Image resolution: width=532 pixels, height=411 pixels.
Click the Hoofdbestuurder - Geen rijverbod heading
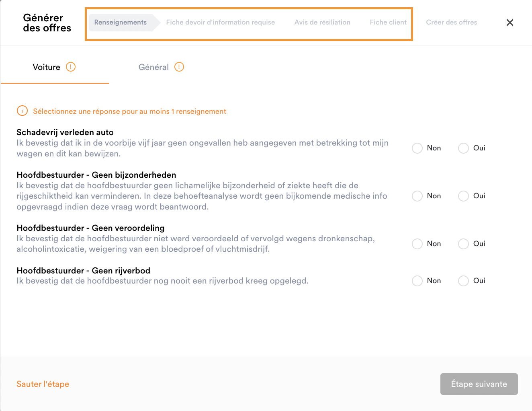pos(84,271)
